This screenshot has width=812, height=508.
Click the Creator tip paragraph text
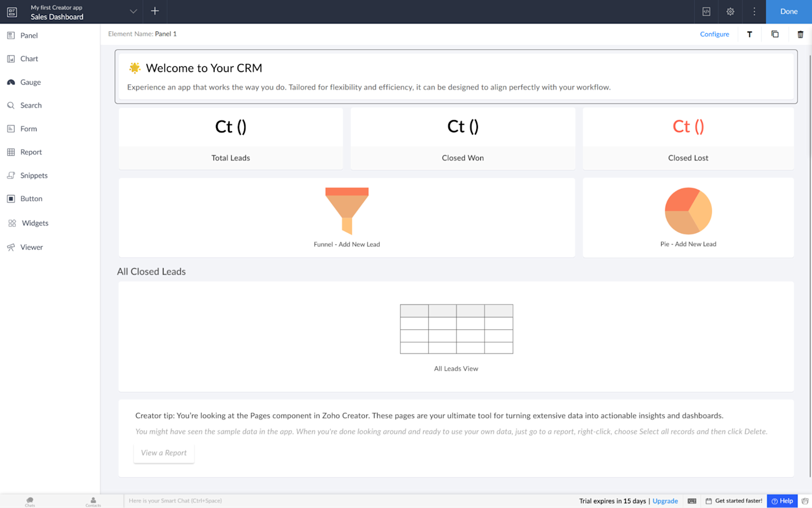pos(429,416)
